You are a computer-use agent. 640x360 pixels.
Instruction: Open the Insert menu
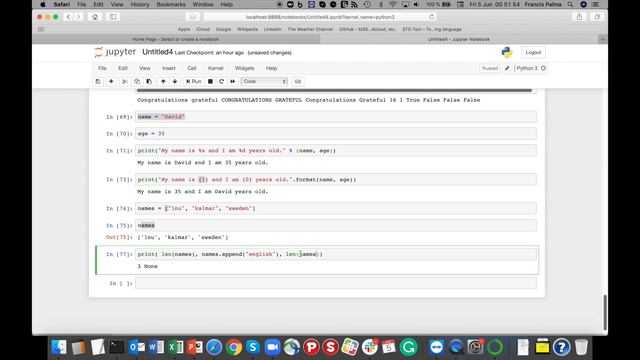tap(169, 68)
